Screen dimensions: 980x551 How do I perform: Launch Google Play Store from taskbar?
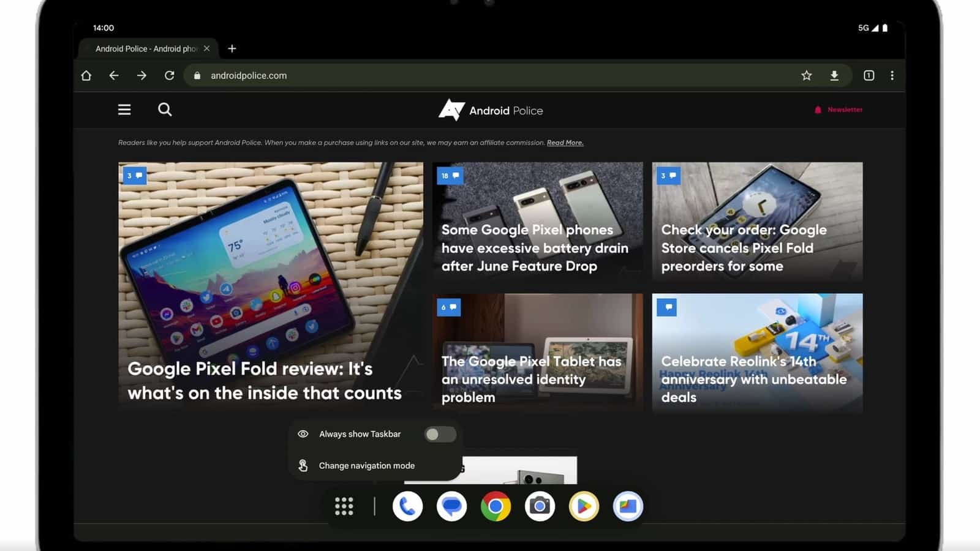pos(584,506)
